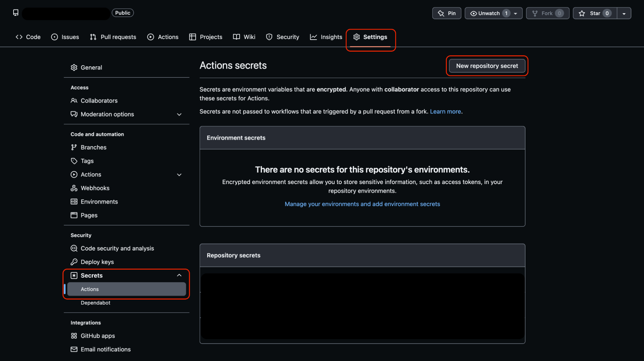The height and width of the screenshot is (361, 644).
Task: Click the Tags label icon
Action: pos(74,161)
